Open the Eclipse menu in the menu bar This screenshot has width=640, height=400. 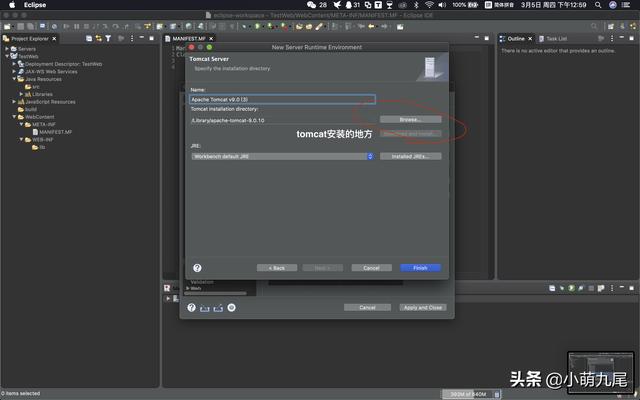point(35,5)
